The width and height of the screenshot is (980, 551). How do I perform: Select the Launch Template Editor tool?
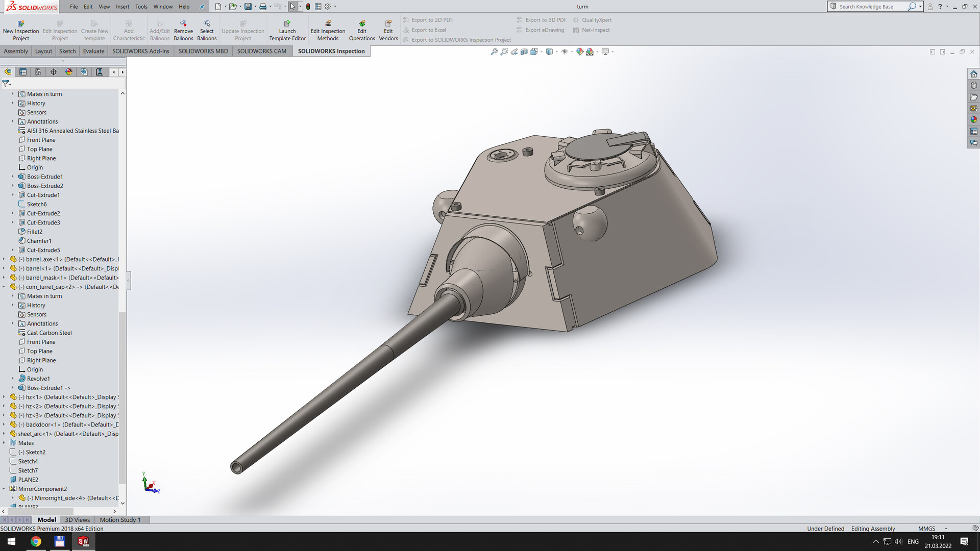(x=287, y=29)
